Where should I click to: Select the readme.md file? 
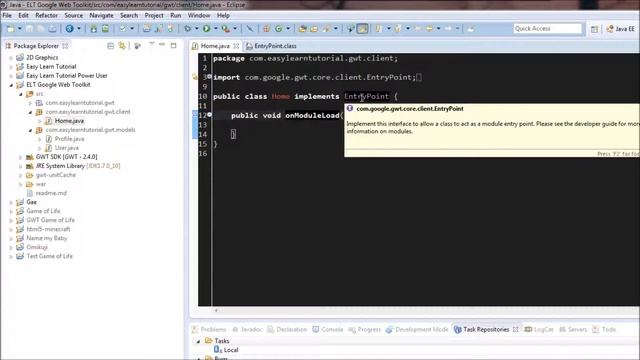pyautogui.click(x=51, y=193)
